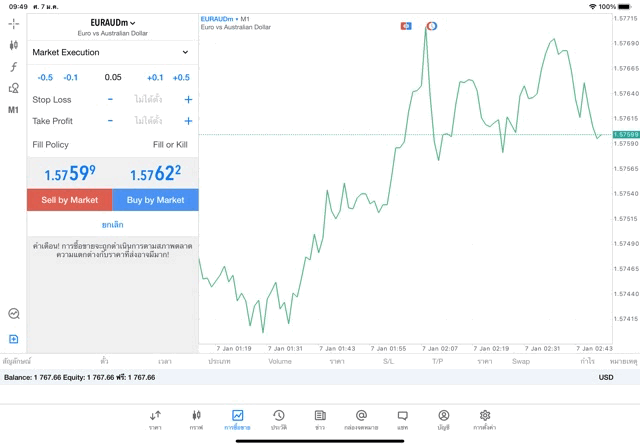640x447 pixels.
Task: Select the crosshair tool in left sidebar
Action: (13, 24)
